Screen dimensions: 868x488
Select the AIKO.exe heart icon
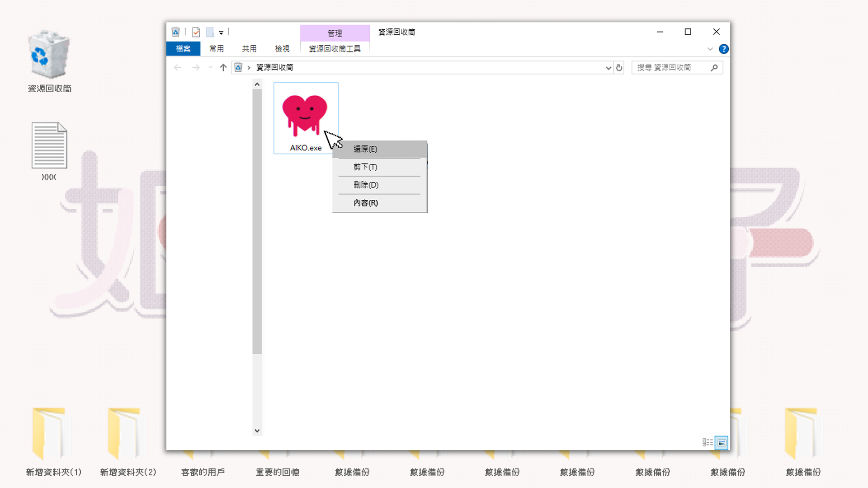point(305,115)
